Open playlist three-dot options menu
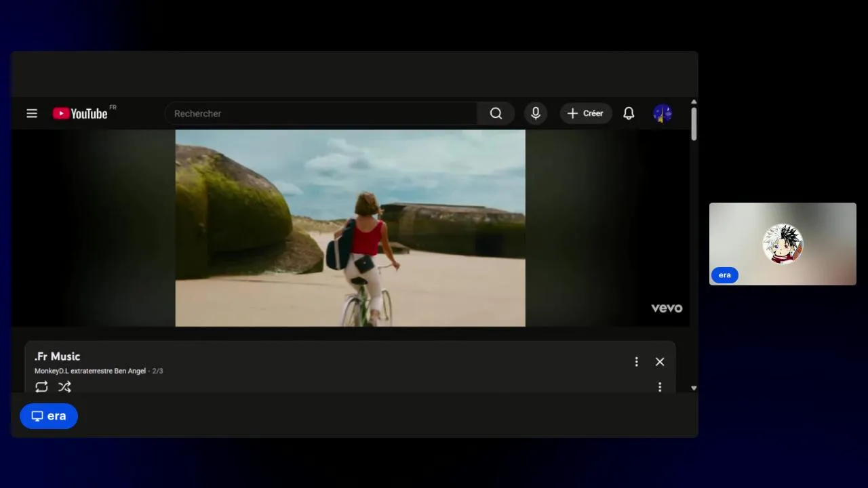Screen dimensions: 868x488 (636, 362)
